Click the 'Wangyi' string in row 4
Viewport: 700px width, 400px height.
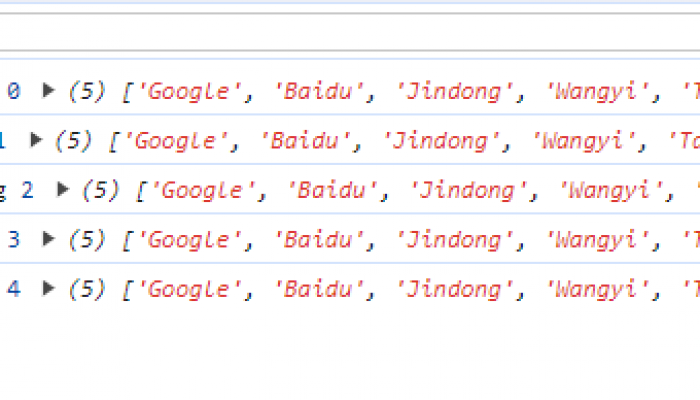click(x=597, y=290)
